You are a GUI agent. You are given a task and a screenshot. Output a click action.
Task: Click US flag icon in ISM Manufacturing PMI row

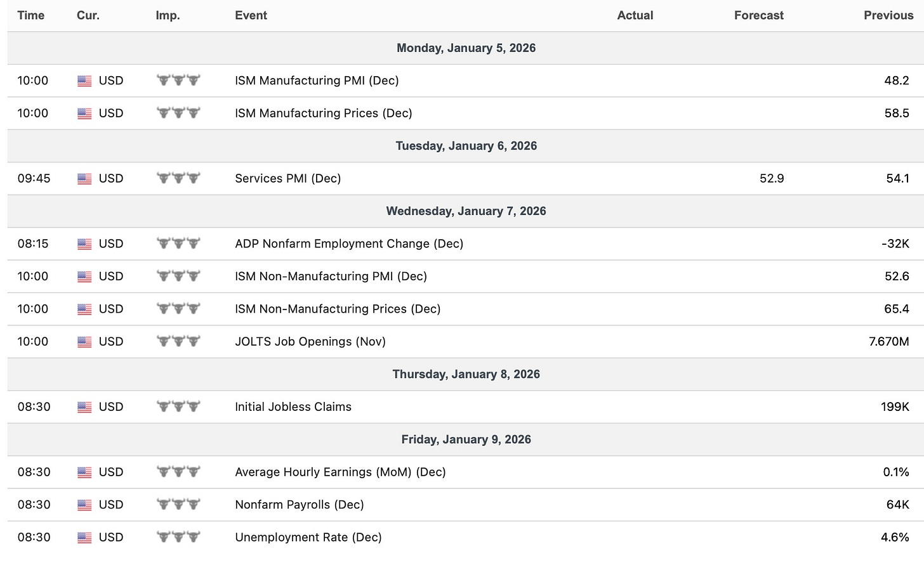(x=84, y=81)
